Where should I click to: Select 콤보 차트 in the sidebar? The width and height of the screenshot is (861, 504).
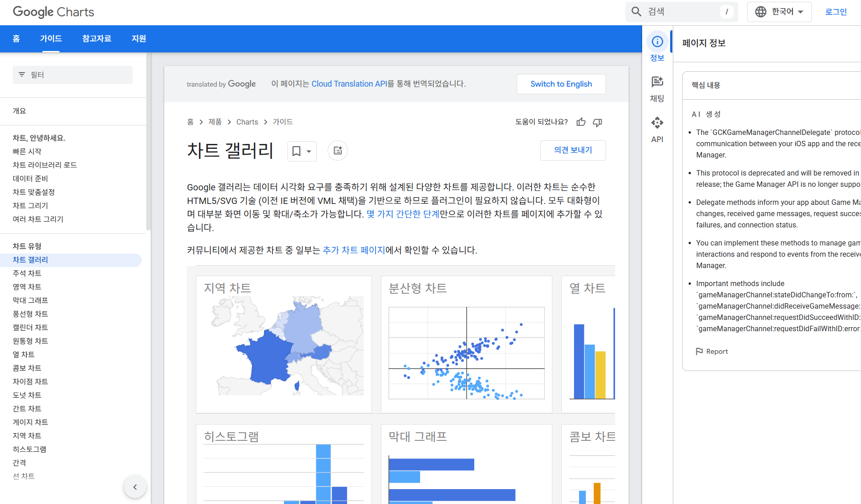tap(27, 368)
